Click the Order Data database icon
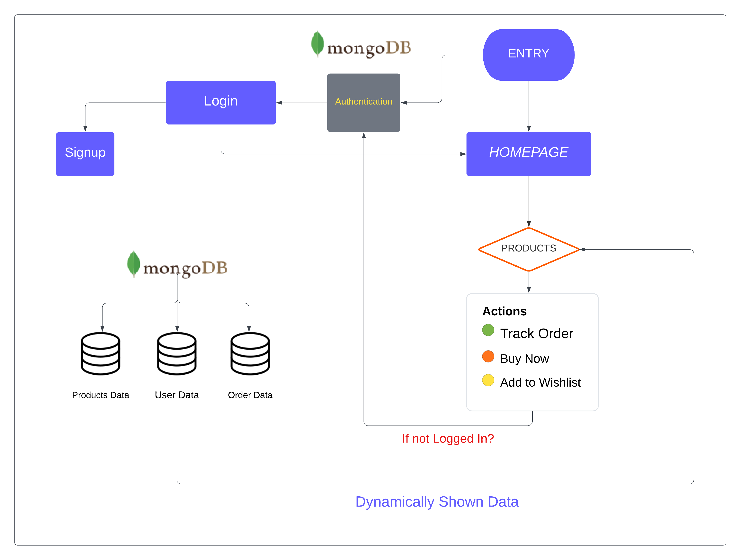This screenshot has height=560, width=741. pyautogui.click(x=250, y=353)
